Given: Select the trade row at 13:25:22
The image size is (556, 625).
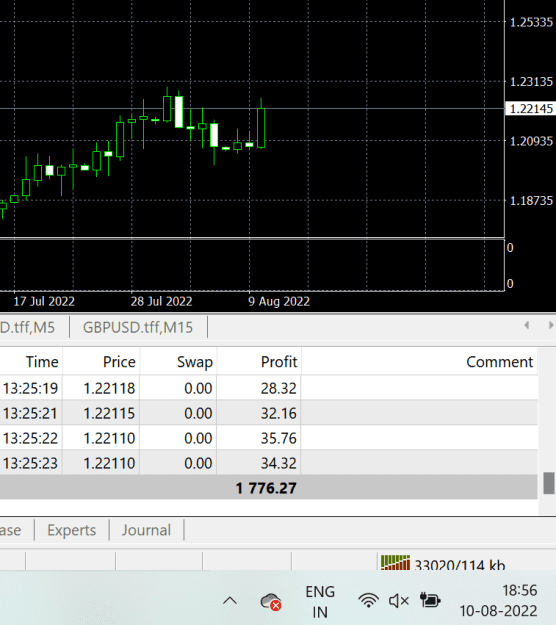Looking at the screenshot, I should pos(269,438).
